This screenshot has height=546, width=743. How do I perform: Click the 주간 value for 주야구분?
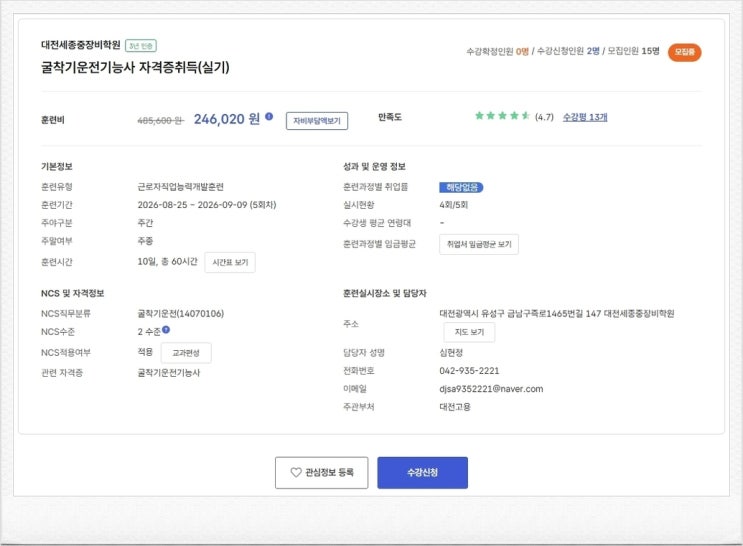[x=145, y=223]
